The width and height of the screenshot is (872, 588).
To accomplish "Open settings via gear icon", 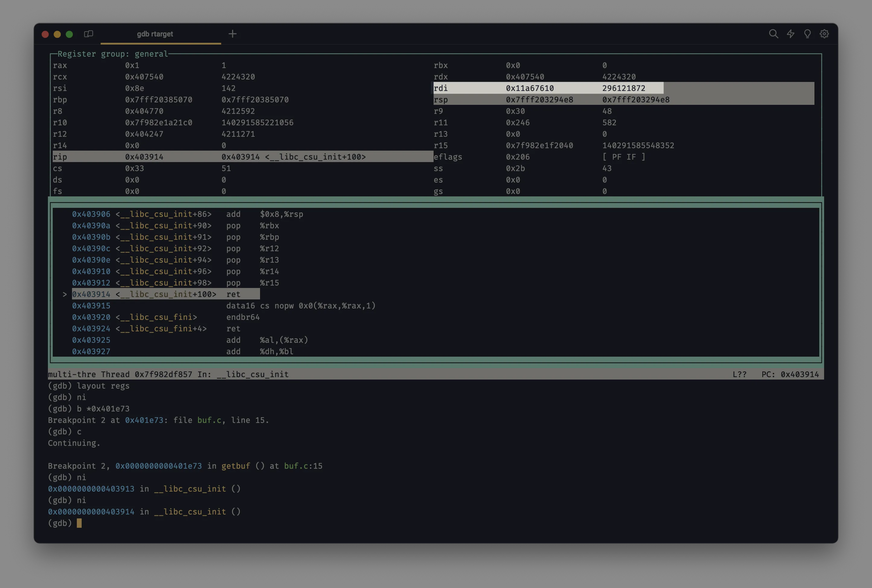I will [x=824, y=34].
